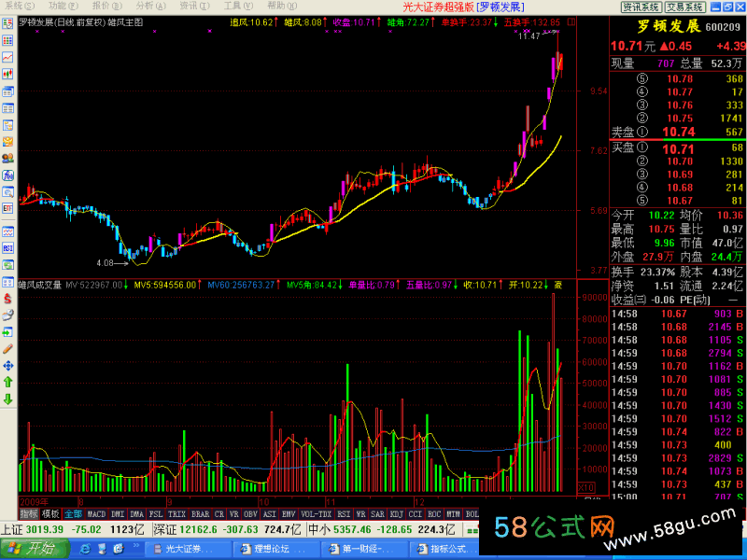Click the Windows 开始 Start button
Screen dimensions: 747x560
[x=34, y=549]
